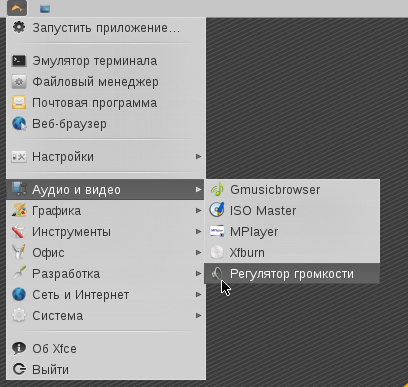
Task: Open Запустить приложение… menu entry
Action: tap(105, 28)
